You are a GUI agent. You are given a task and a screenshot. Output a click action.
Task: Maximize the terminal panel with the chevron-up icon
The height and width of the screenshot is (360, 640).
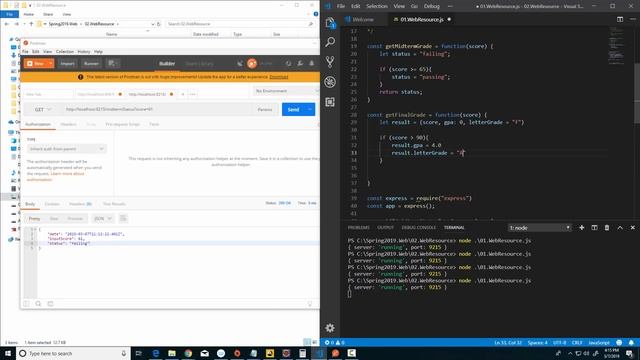click(620, 227)
